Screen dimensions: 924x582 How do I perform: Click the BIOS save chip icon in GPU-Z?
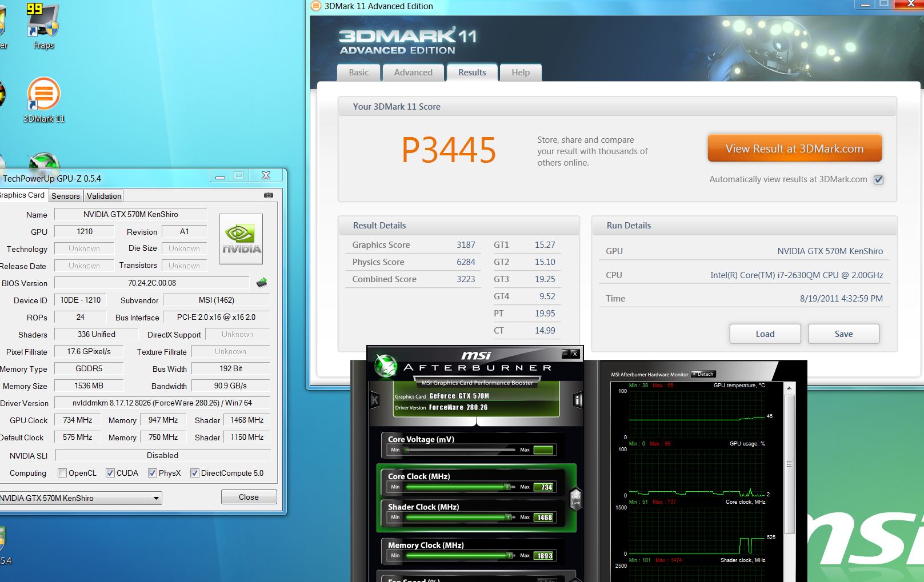(262, 283)
